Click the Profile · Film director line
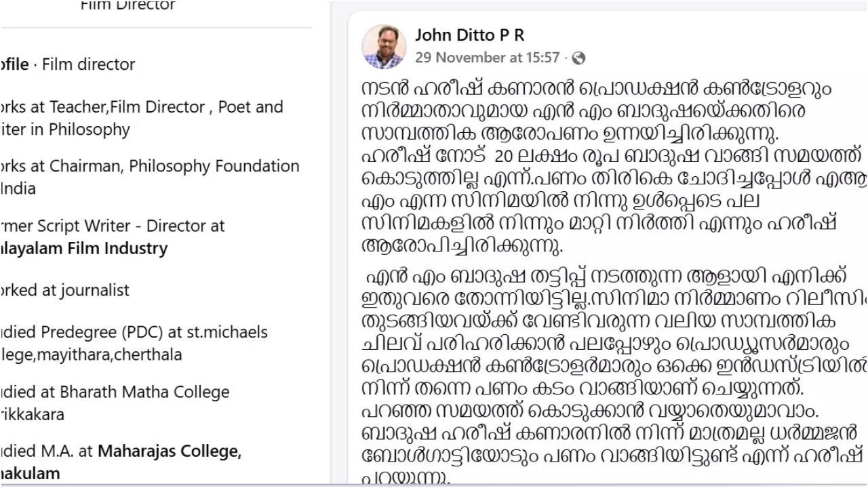868x488 pixels. tap(68, 64)
